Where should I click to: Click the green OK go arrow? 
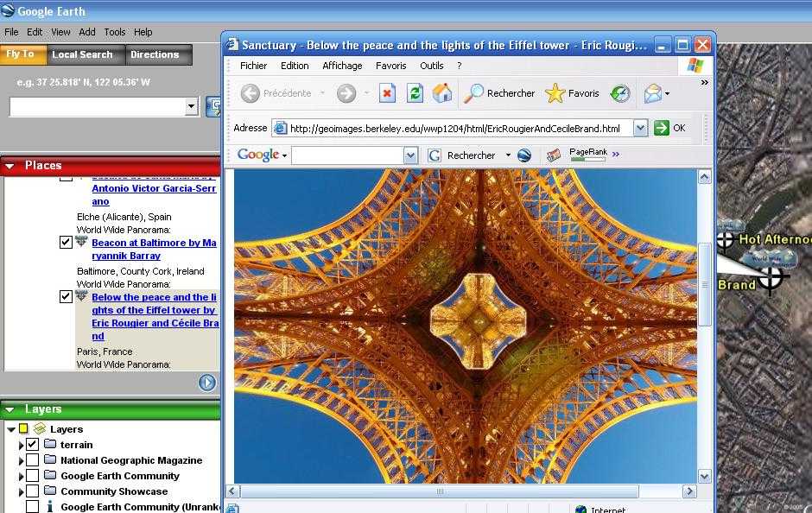point(662,128)
